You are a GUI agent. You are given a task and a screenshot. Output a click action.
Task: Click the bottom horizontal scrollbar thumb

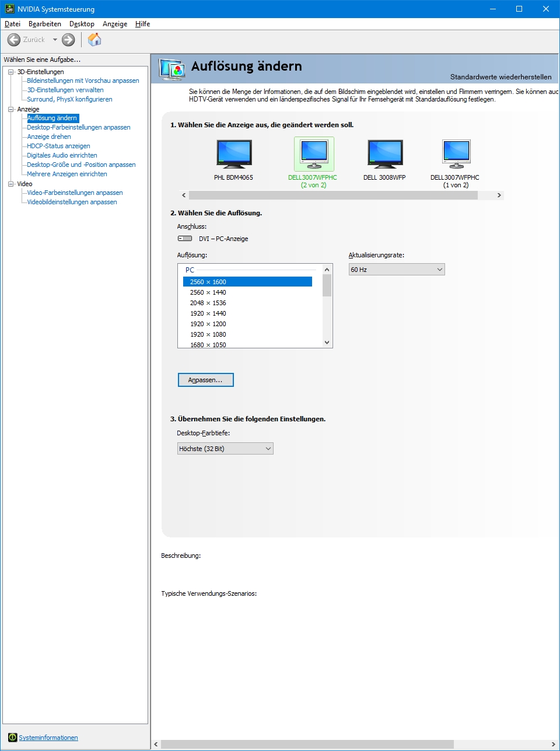click(307, 745)
